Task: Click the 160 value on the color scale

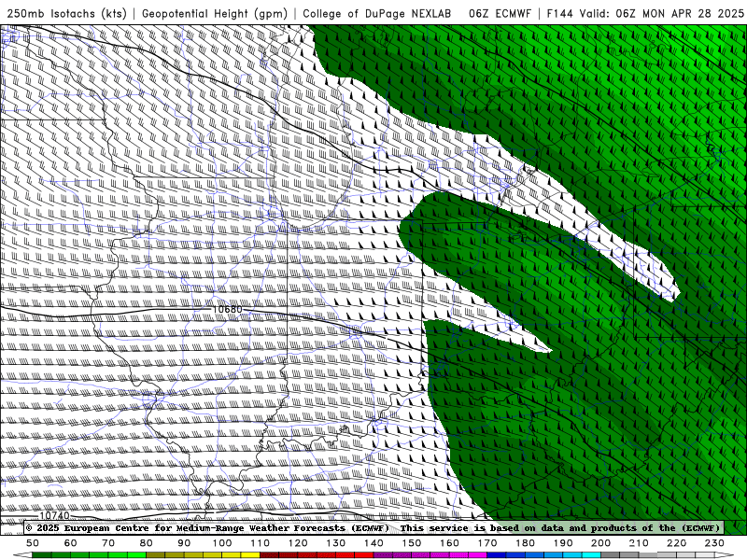Action: click(449, 543)
